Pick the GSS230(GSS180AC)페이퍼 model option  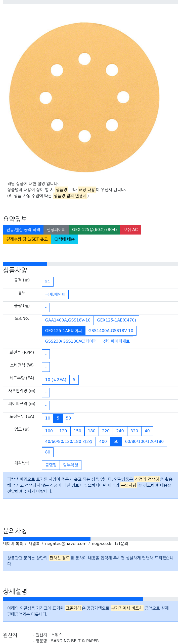click(71, 341)
